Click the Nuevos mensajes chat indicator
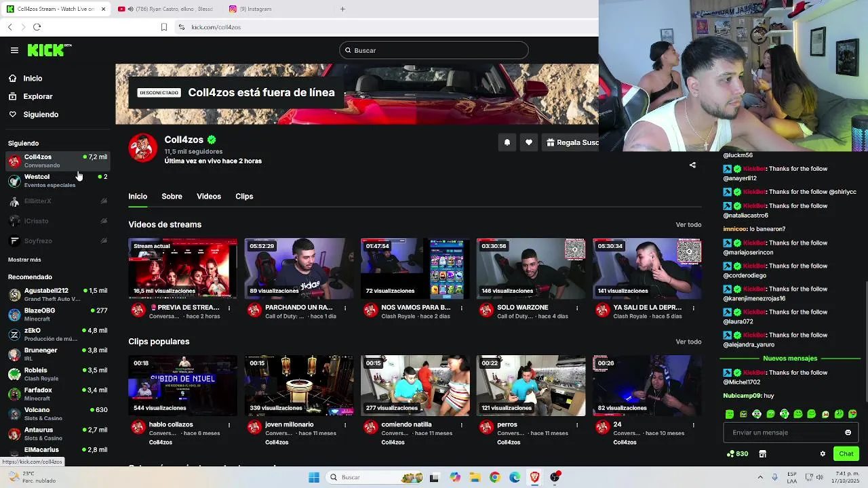The image size is (868, 488). point(790,359)
